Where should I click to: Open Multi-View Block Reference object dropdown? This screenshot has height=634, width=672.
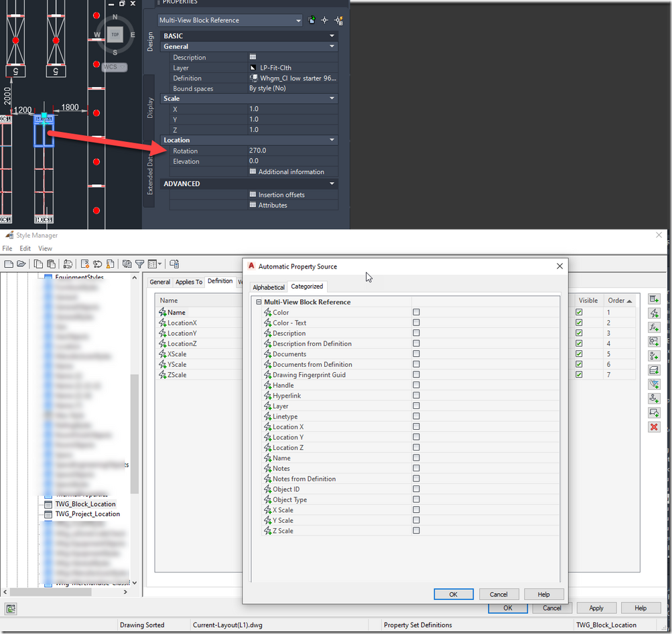point(298,21)
